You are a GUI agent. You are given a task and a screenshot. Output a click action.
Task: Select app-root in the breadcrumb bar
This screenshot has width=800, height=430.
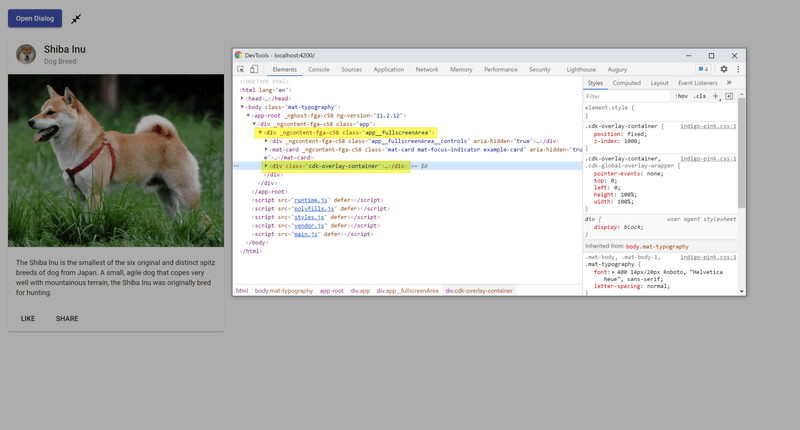pyautogui.click(x=332, y=291)
